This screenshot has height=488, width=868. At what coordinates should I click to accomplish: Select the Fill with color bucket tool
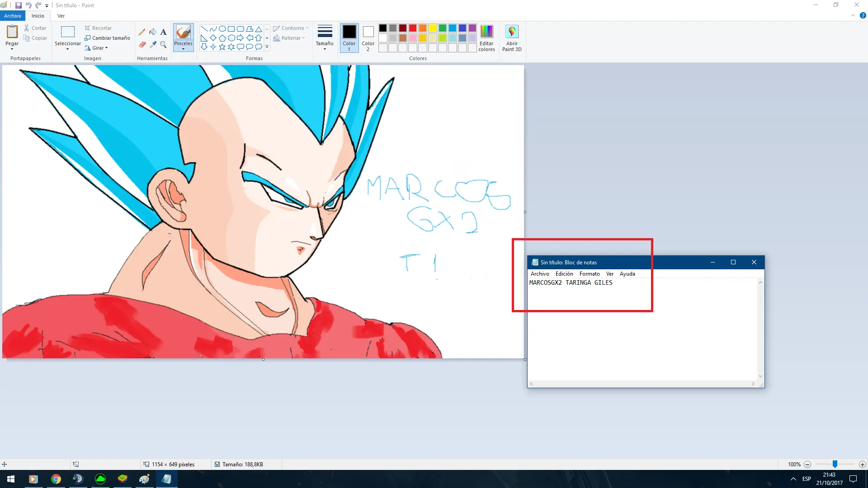pyautogui.click(x=153, y=32)
